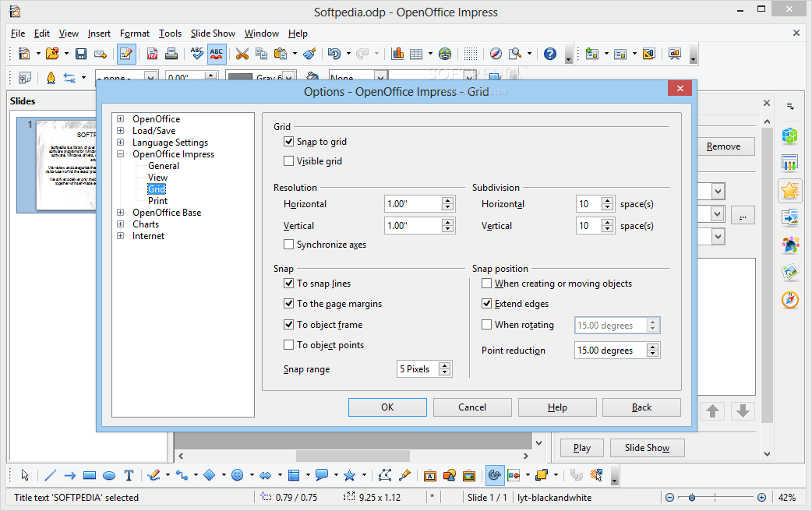This screenshot has height=511, width=812.
Task: Open the Slide Show menu
Action: 213,33
